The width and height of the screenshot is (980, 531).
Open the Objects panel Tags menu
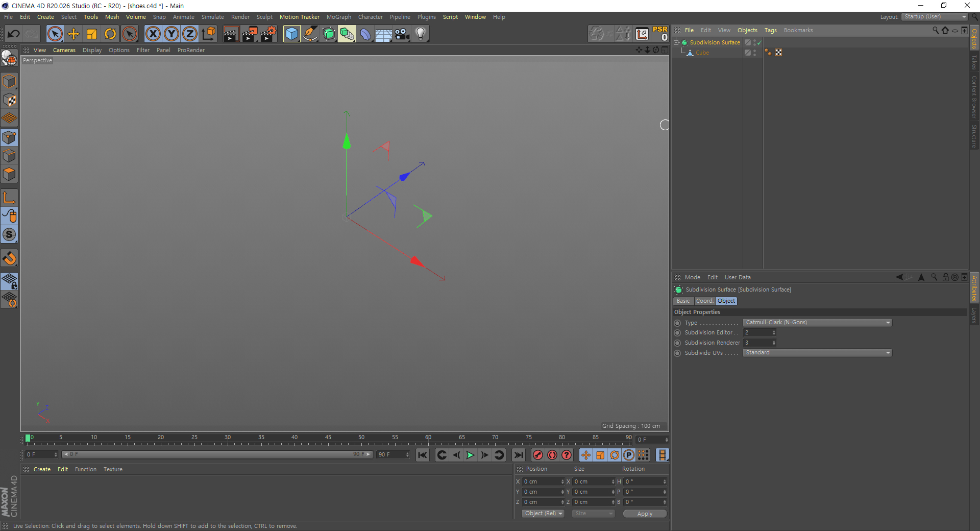(770, 30)
